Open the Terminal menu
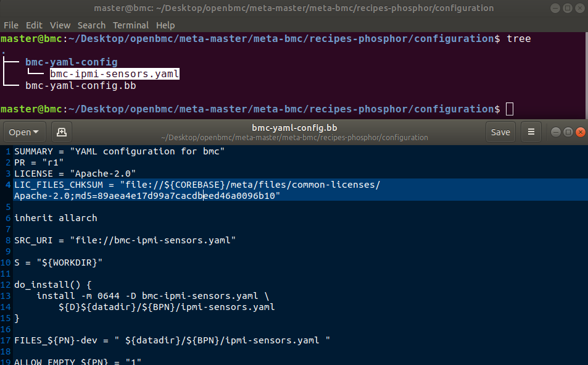The height and width of the screenshot is (365, 588). coord(130,25)
